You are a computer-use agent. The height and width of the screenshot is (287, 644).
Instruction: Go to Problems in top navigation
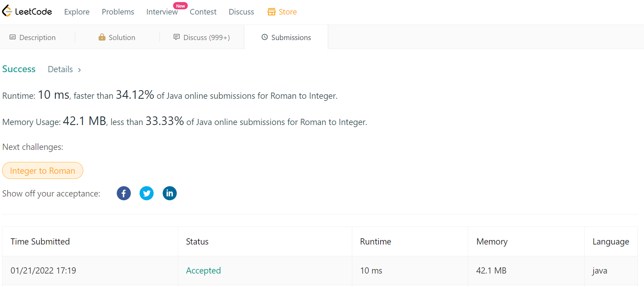point(118,12)
